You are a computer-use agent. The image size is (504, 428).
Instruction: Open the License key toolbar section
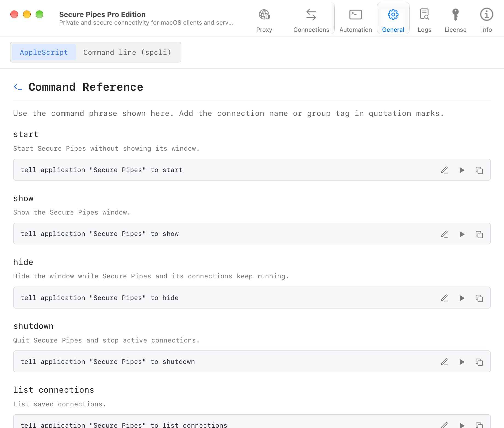tap(455, 20)
